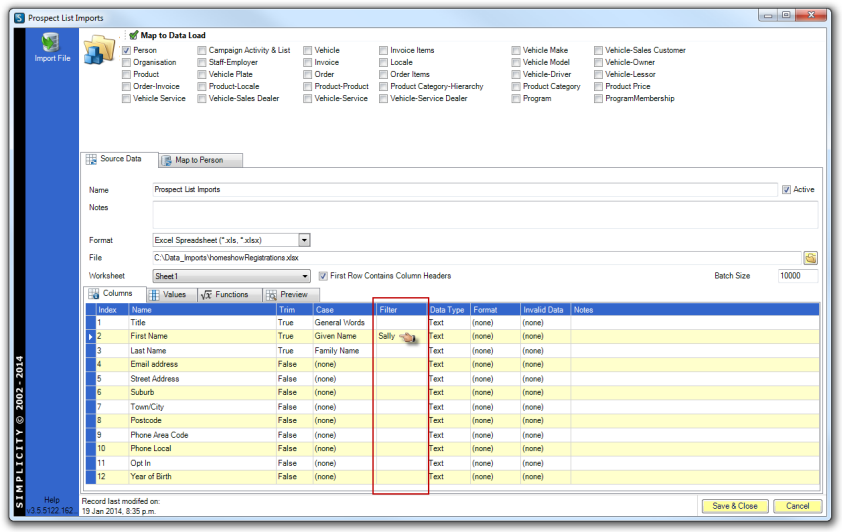
Task: Click the 'Street Address' cell
Action: [202, 379]
